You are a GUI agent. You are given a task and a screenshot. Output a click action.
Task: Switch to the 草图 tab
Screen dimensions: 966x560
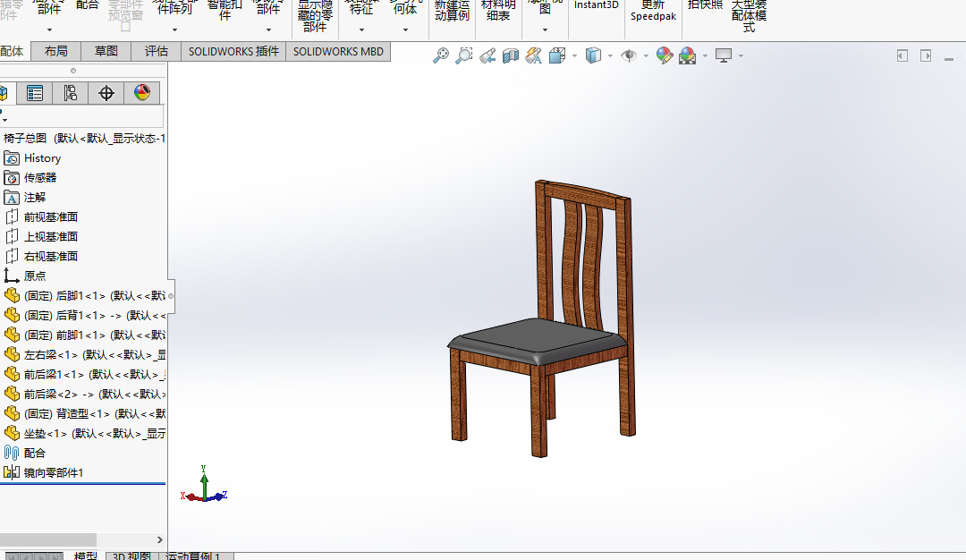tap(106, 51)
